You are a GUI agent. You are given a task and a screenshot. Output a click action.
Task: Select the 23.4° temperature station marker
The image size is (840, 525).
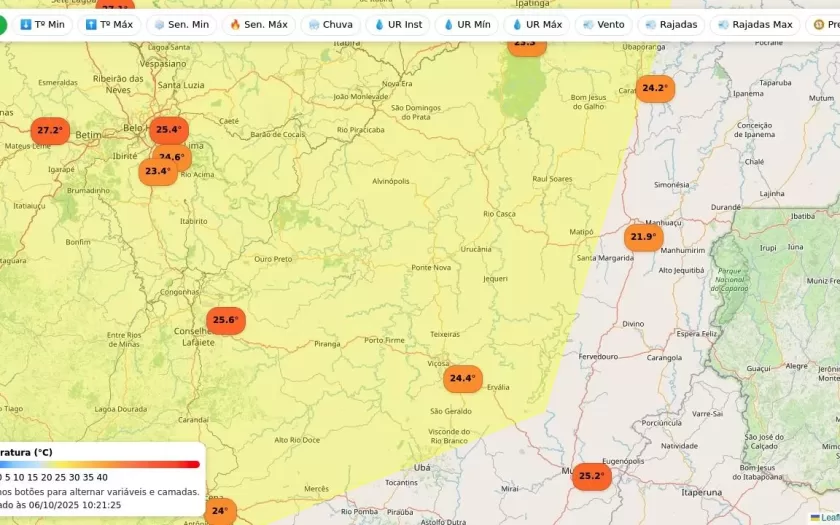[x=157, y=171]
